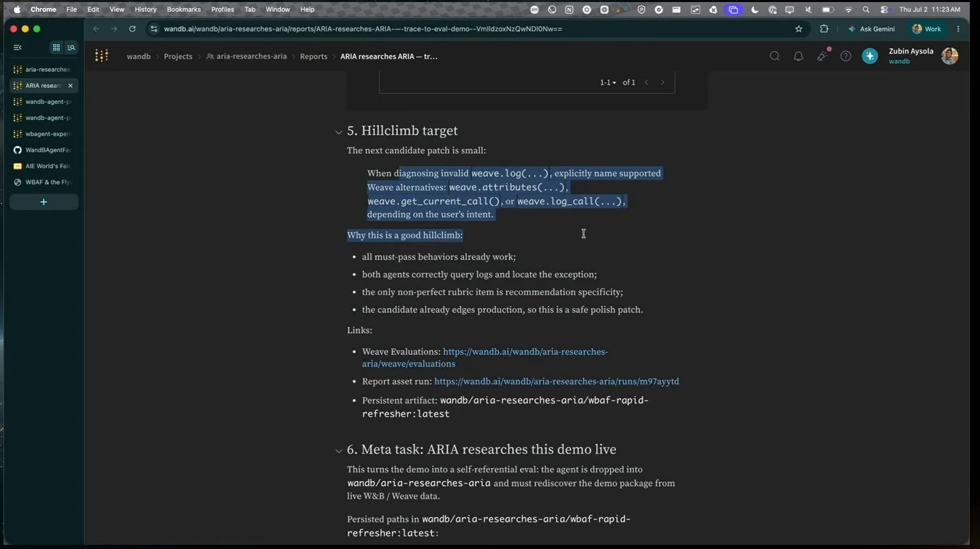This screenshot has height=549, width=980.
Task: Open the notifications bell
Action: [x=798, y=56]
